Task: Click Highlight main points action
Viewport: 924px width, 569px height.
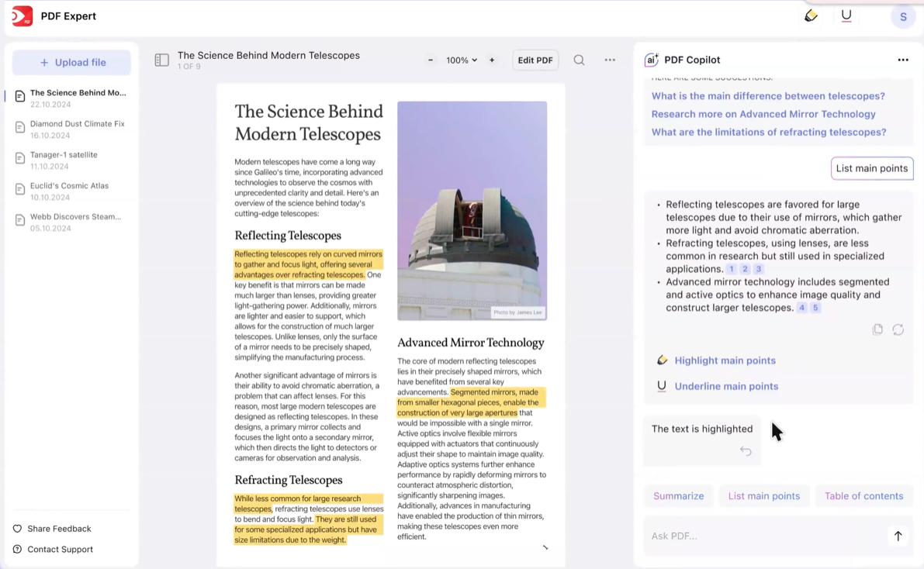Action: pos(725,360)
